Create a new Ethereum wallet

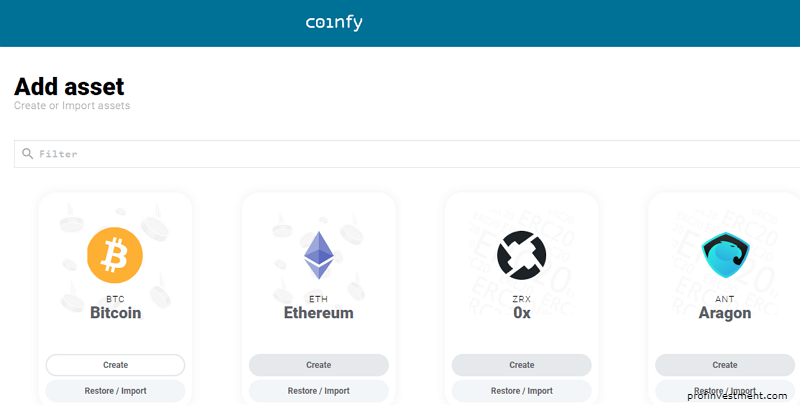[319, 365]
